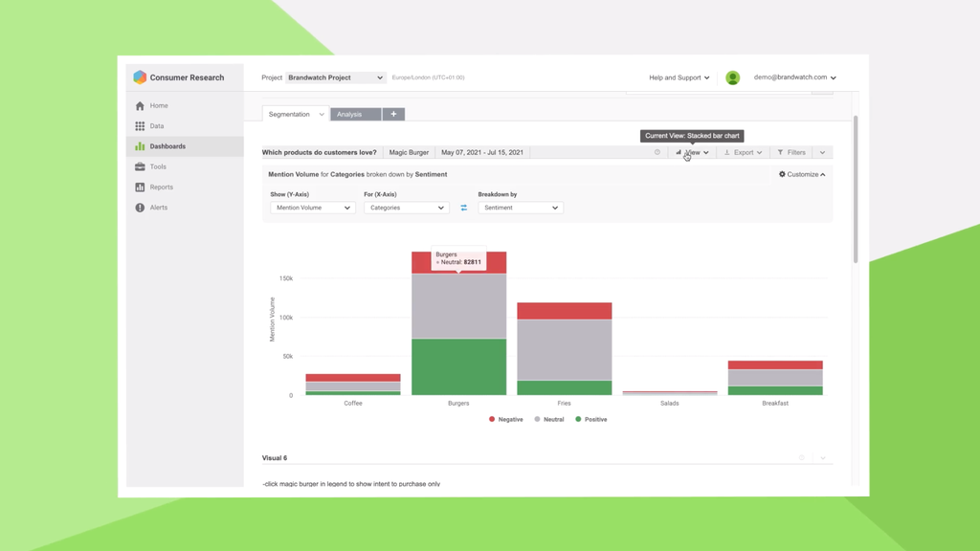Open the Filters button
This screenshot has width=980, height=551.
click(791, 152)
